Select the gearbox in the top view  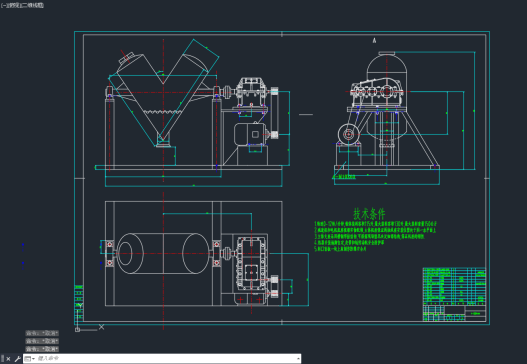click(251, 262)
